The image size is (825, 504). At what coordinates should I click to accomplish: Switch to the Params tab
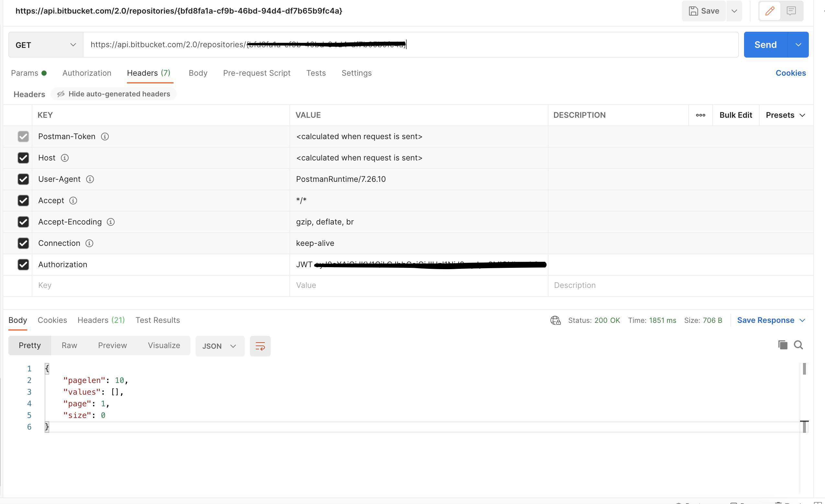click(x=28, y=73)
